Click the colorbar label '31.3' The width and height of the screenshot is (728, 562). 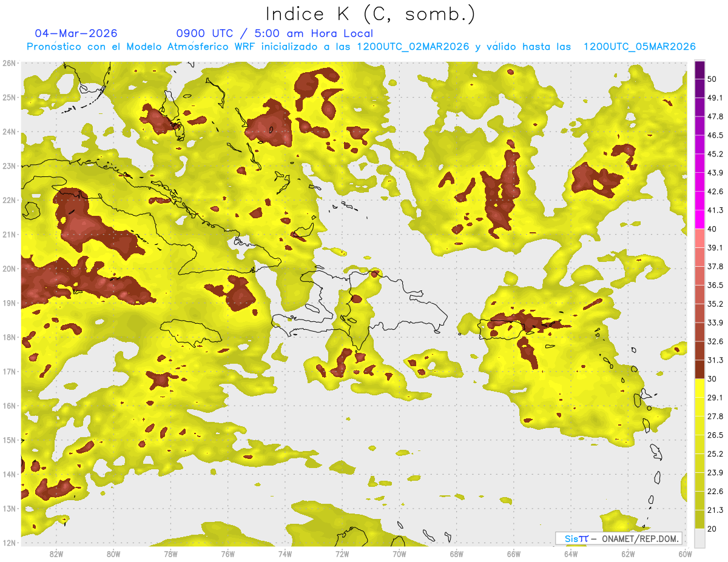point(715,360)
